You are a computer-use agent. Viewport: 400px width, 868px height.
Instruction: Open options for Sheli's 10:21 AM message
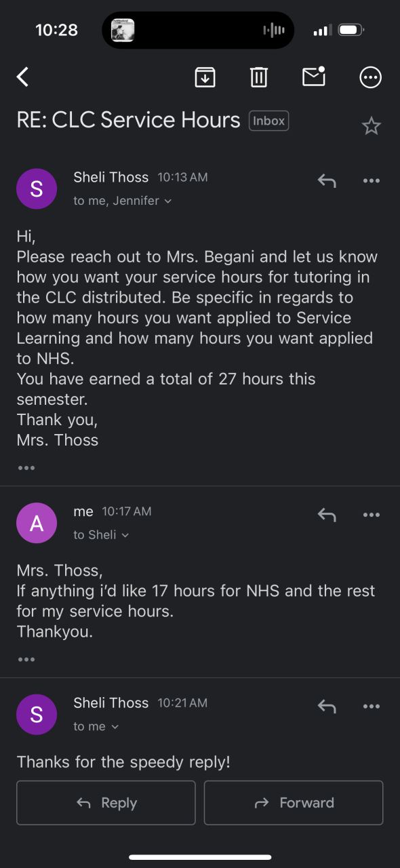click(372, 706)
